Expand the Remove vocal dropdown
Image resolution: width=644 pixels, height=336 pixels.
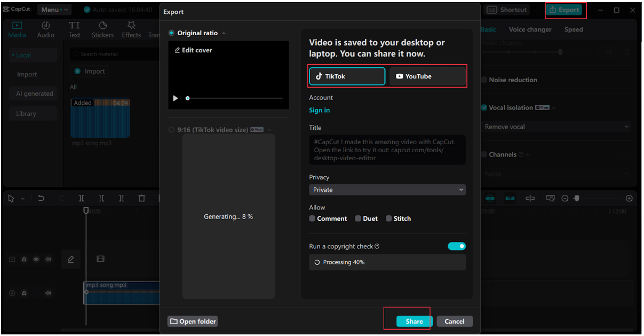point(556,127)
